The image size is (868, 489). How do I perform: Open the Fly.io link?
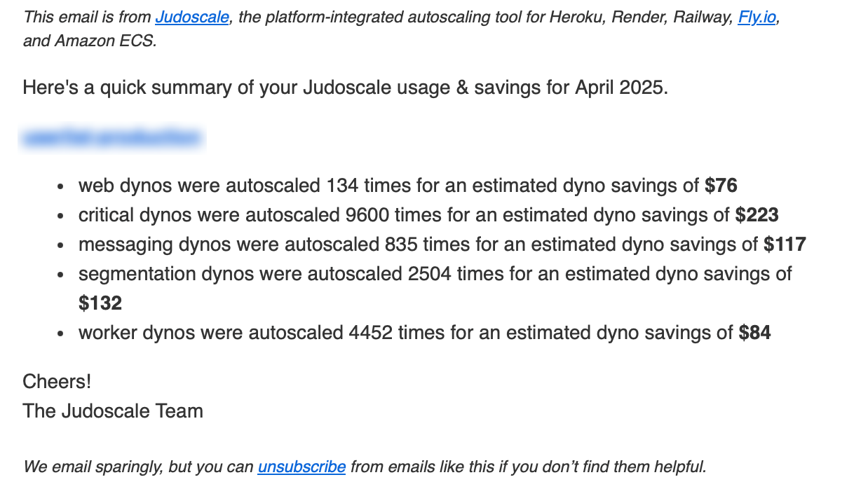click(757, 18)
